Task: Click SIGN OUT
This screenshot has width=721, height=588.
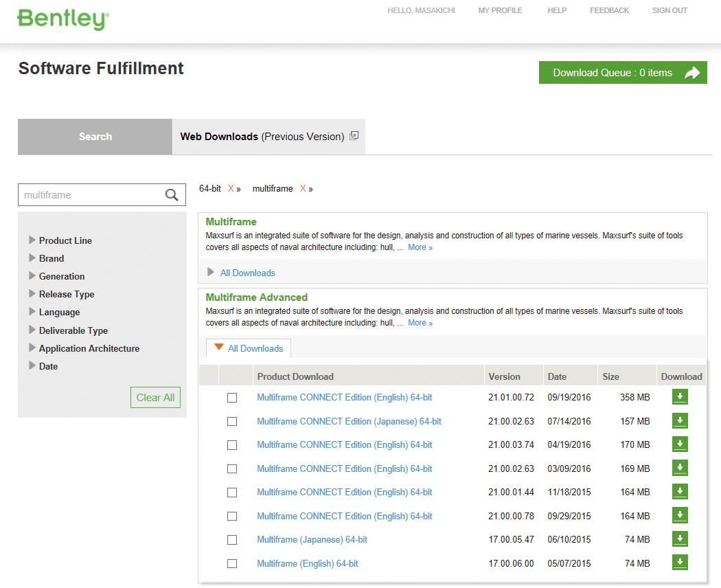Action: point(669,10)
